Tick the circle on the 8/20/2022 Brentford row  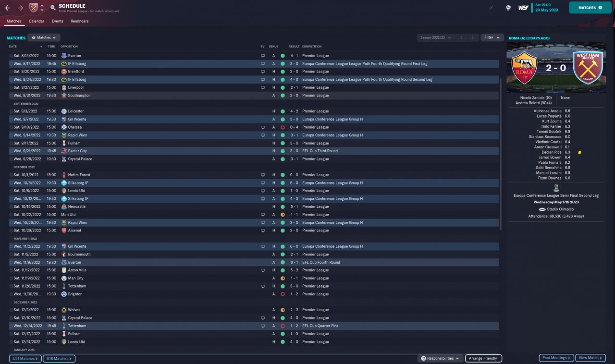click(x=11, y=72)
